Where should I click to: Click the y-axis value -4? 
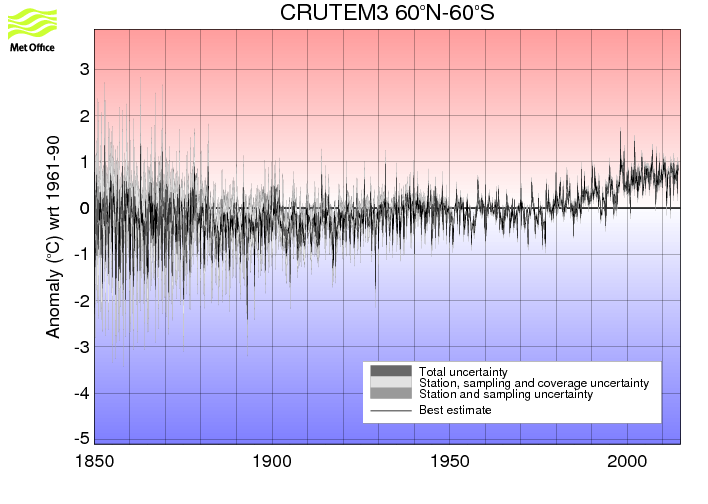(82, 393)
